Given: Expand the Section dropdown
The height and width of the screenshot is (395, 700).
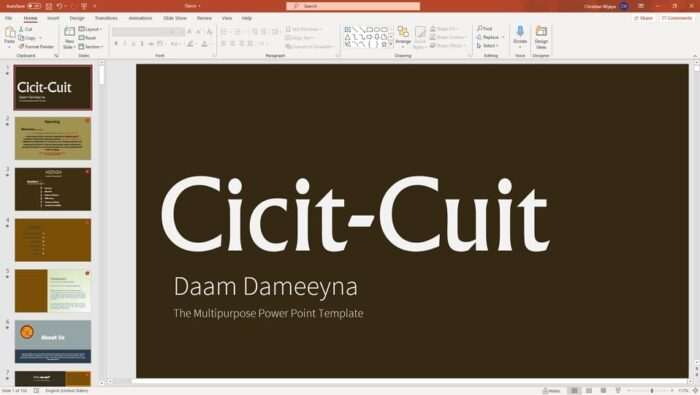Looking at the screenshot, I should click(x=91, y=46).
